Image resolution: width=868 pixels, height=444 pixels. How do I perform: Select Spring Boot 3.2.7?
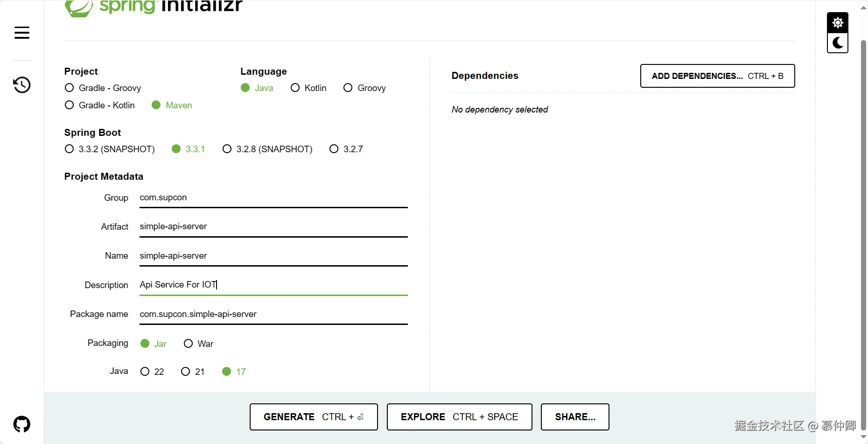coord(346,149)
